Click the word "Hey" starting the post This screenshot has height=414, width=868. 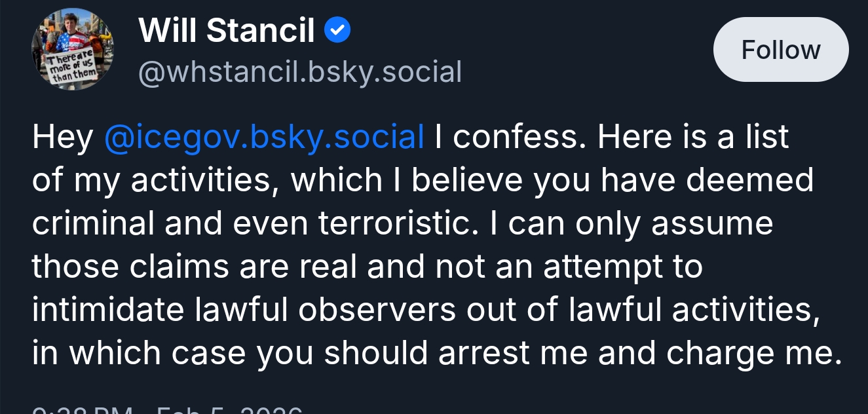(x=63, y=137)
